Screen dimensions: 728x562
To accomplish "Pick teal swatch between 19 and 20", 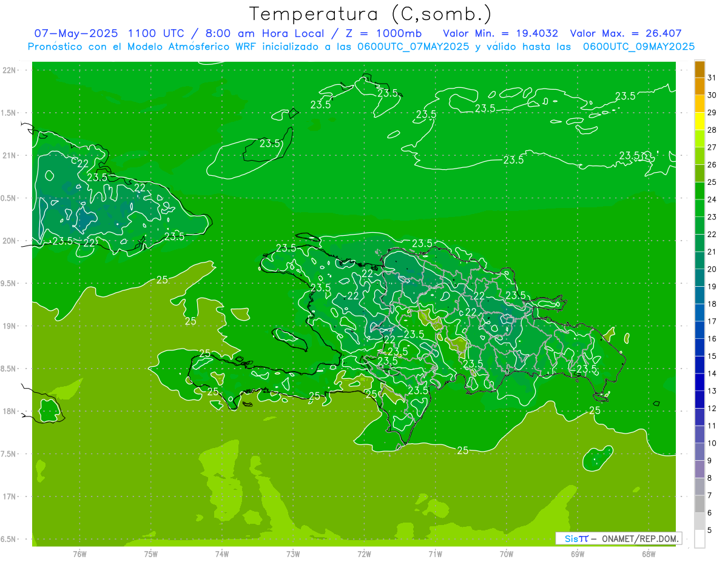I will [x=699, y=278].
